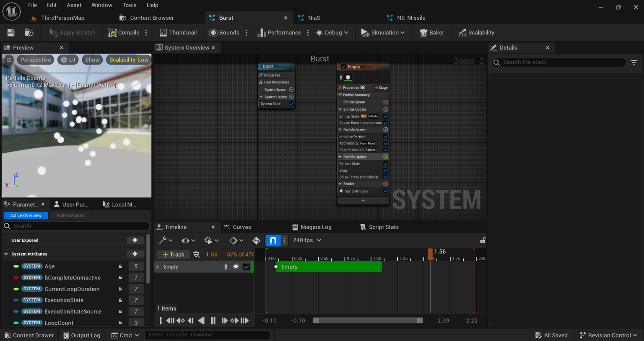Image resolution: width=644 pixels, height=341 pixels.
Task: Click the timeline filter icon beside Track
Action: 196,255
